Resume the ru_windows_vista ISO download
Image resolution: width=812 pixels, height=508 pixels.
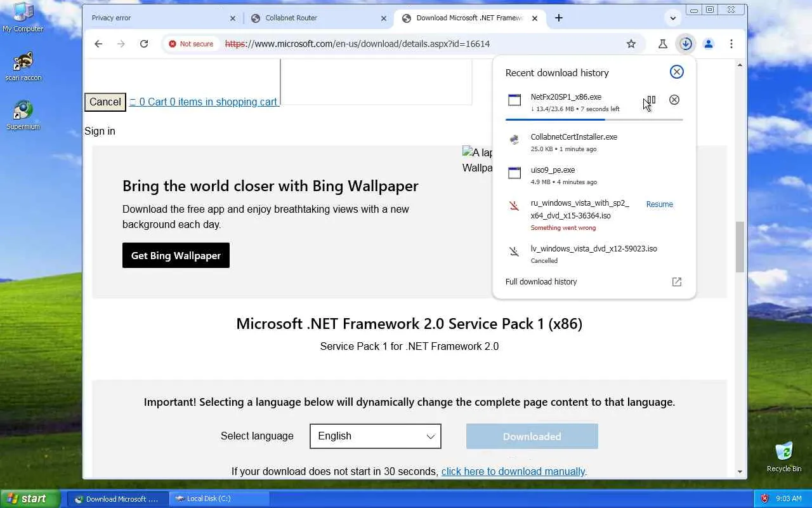pyautogui.click(x=660, y=204)
